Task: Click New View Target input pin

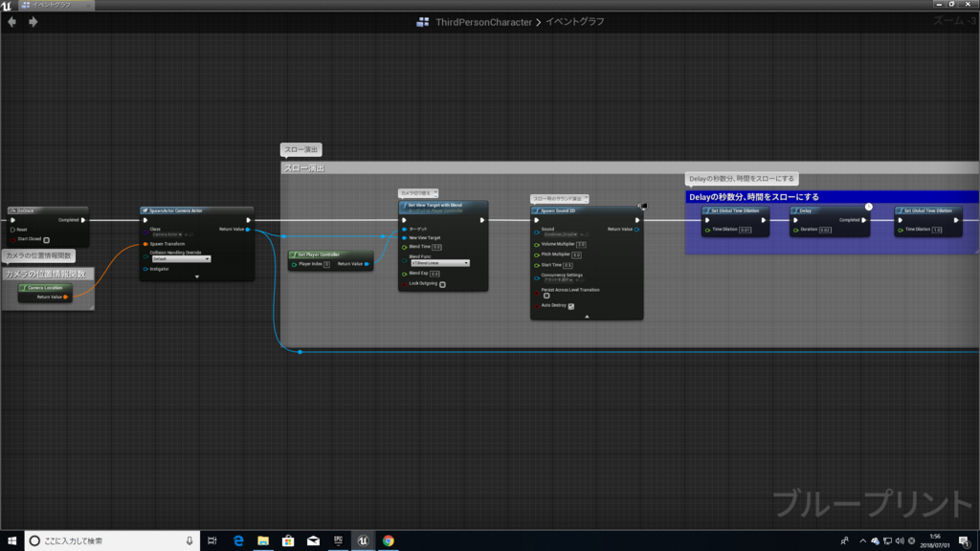Action: click(405, 238)
